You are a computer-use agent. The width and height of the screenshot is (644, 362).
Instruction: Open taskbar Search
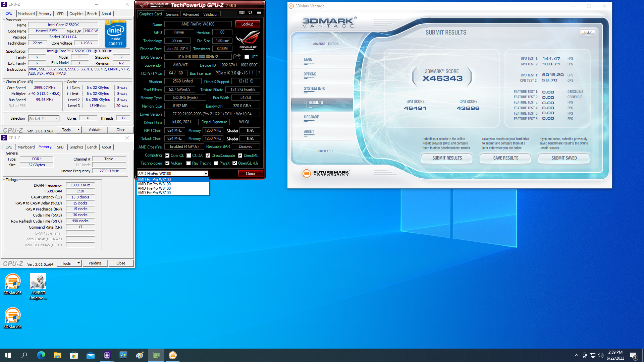(24, 355)
